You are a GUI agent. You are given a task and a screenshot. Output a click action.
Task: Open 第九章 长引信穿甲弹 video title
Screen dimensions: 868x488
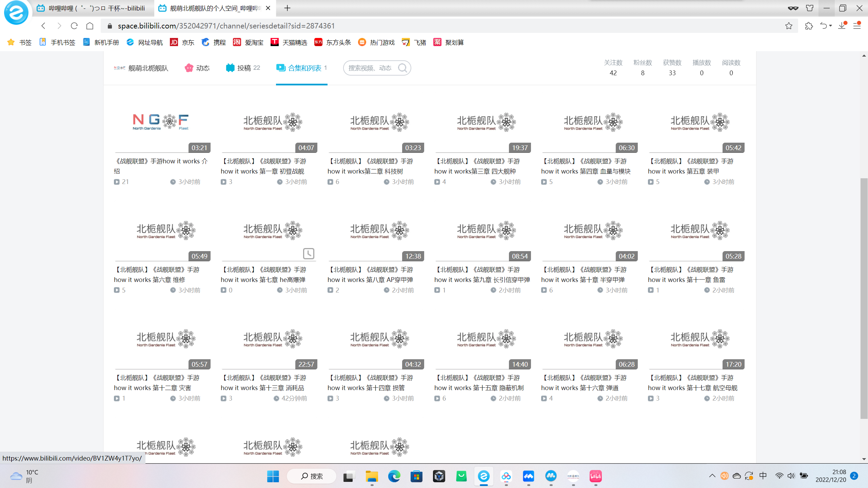pos(482,274)
